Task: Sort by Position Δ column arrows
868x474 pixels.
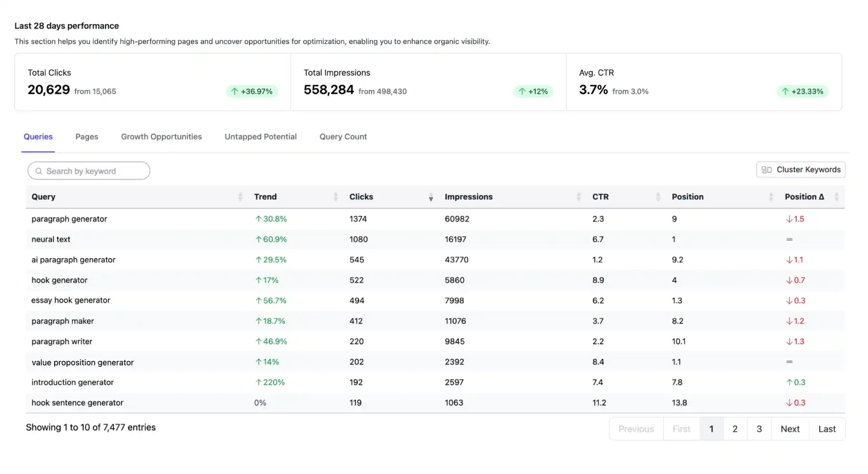Action: [836, 197]
